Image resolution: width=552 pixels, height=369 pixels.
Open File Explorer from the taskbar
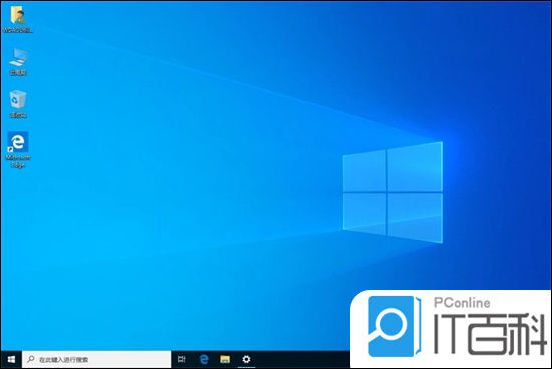click(225, 359)
